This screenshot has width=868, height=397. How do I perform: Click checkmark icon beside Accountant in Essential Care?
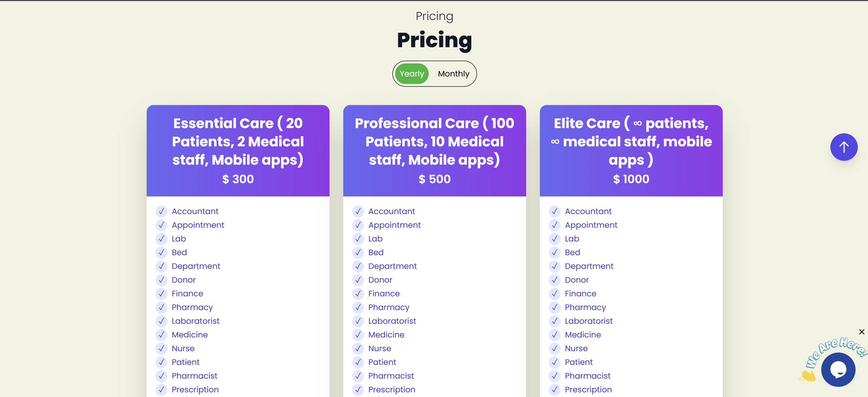coord(161,211)
